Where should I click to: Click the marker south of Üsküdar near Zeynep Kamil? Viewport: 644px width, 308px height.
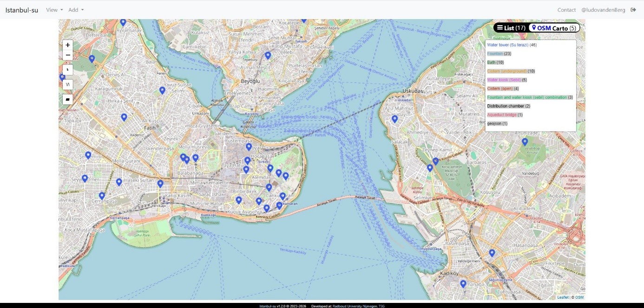[435, 161]
